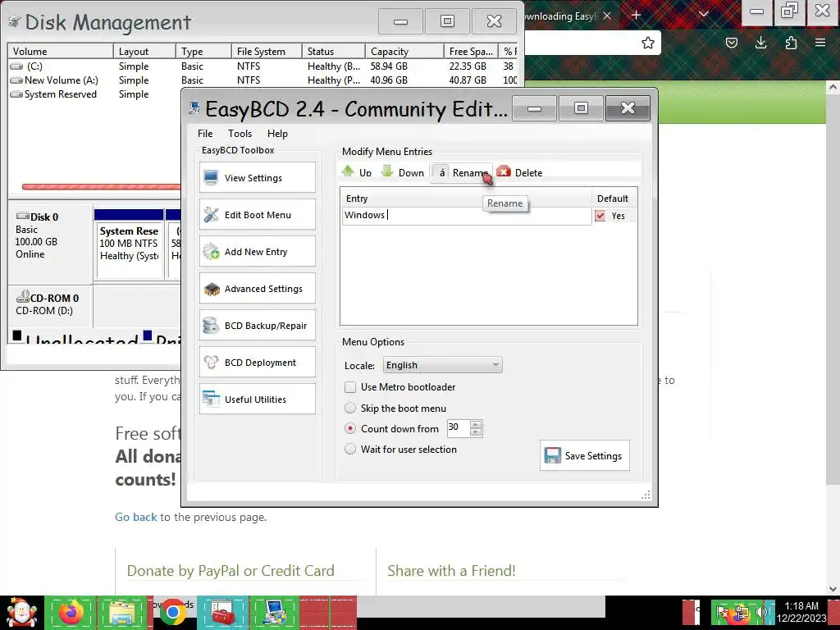Click the Volume column header in Disk Management
Image resolution: width=840 pixels, height=630 pixels.
pos(61,52)
